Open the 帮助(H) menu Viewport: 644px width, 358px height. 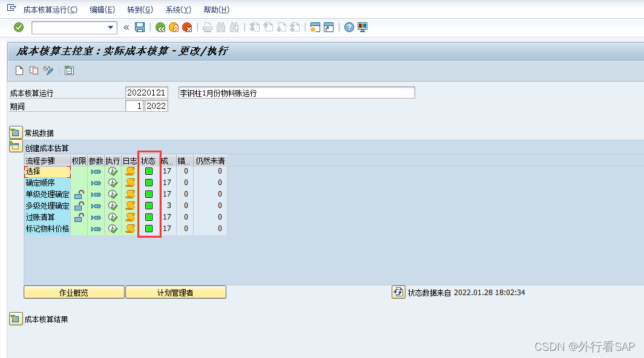217,10
